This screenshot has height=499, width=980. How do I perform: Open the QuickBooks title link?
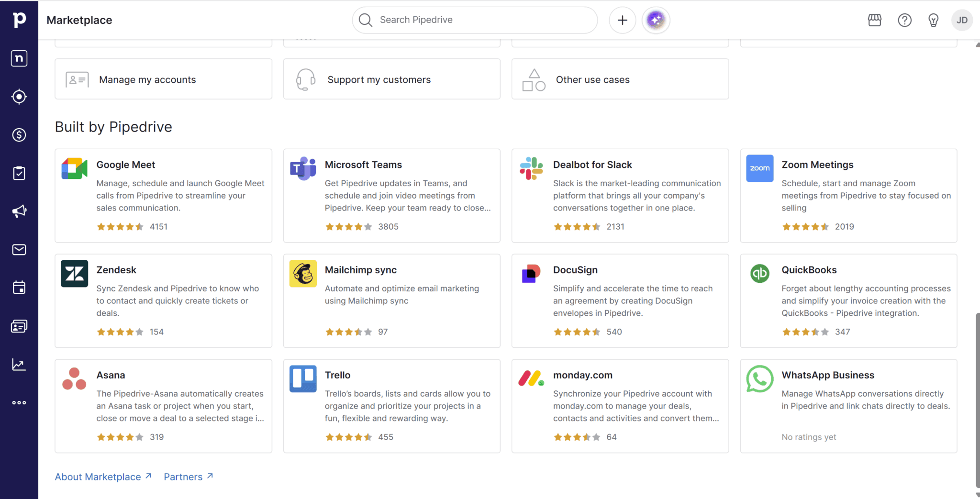809,270
